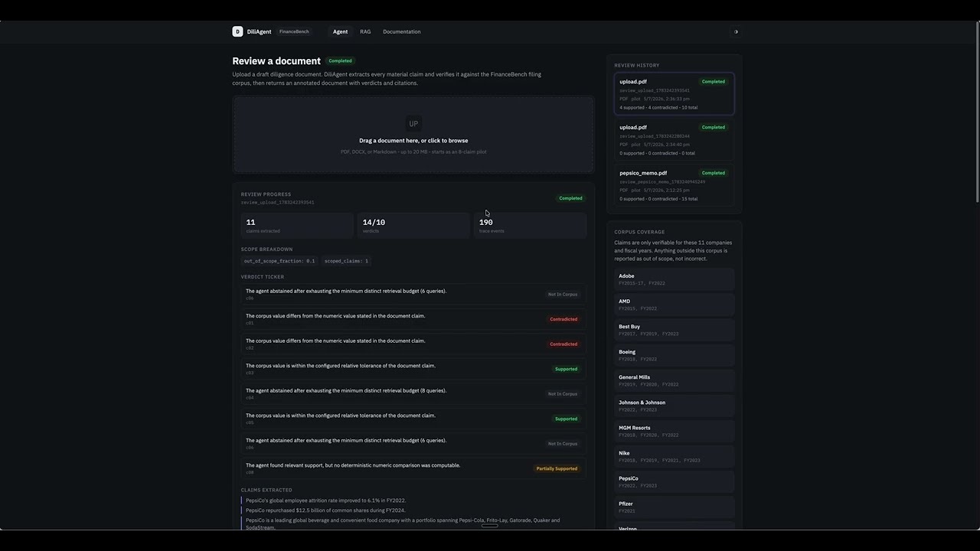Toggle the dark/light theme icon
Screen dimensions: 980x551
736,31
